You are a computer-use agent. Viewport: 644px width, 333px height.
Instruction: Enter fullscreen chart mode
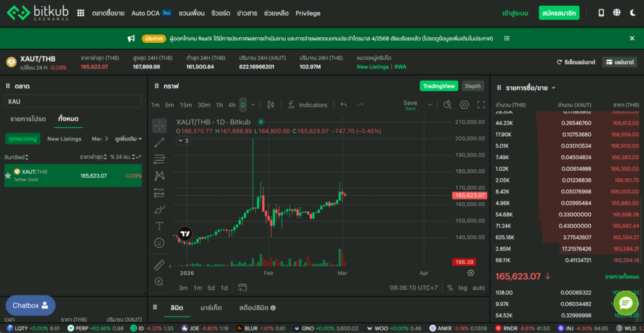481,104
